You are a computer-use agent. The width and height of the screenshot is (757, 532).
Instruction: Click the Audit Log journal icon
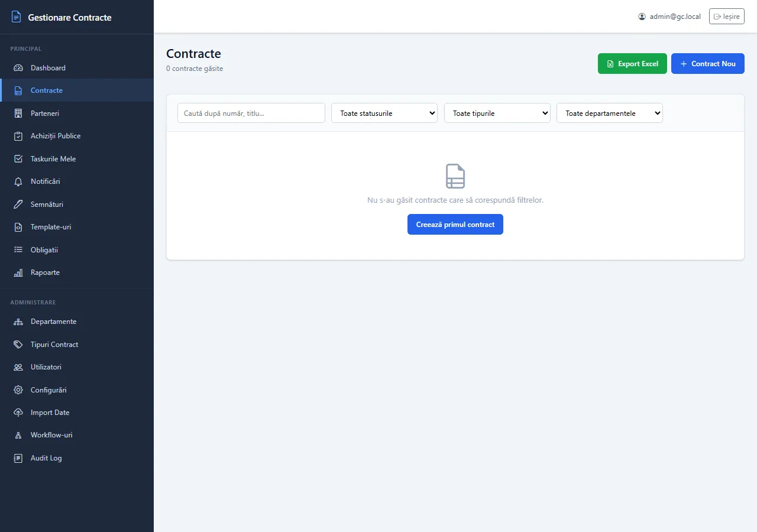click(18, 458)
